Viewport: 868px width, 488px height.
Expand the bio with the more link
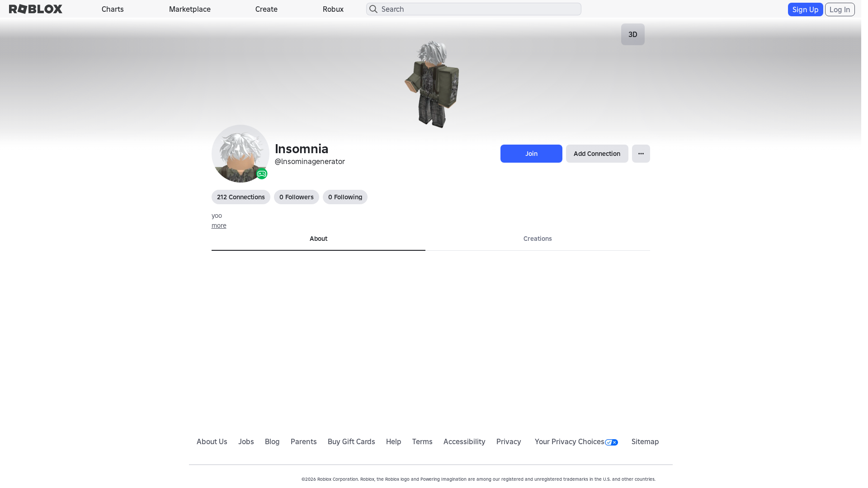(219, 225)
